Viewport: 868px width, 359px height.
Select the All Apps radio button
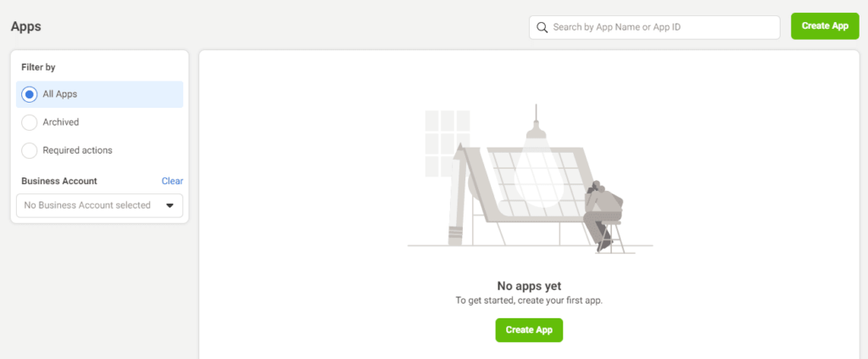pyautogui.click(x=30, y=94)
